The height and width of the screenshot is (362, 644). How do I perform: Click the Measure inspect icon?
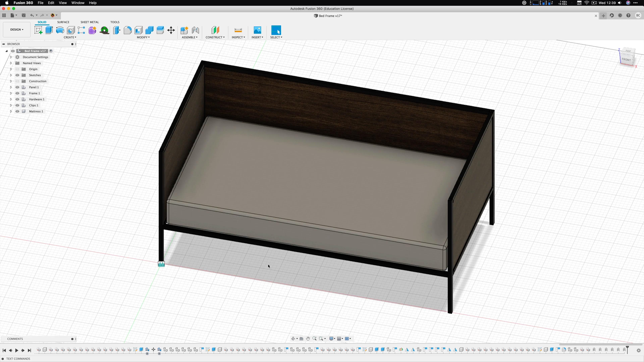238,30
